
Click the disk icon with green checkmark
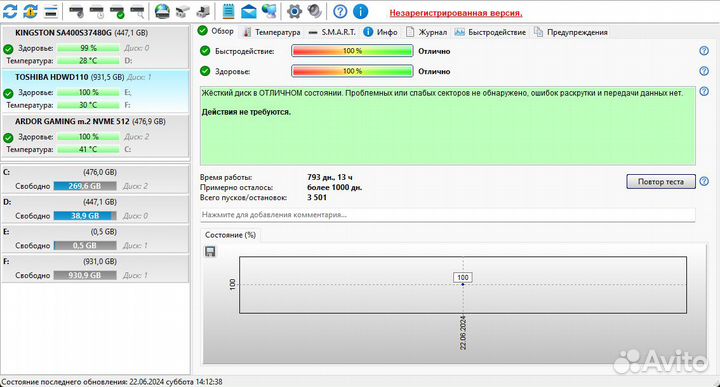click(x=117, y=11)
